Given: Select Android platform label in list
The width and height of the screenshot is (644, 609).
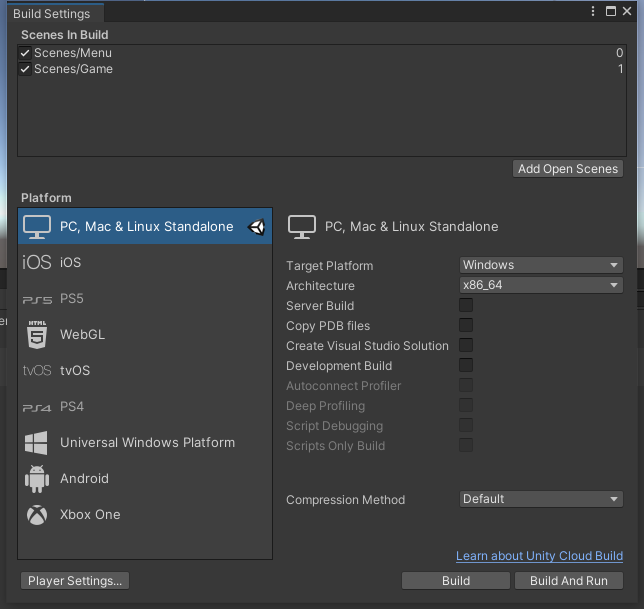Looking at the screenshot, I should coord(84,479).
